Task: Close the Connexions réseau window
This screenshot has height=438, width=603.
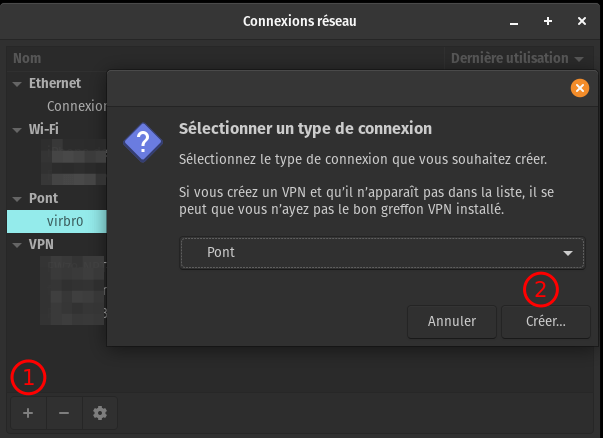Action: pyautogui.click(x=581, y=21)
